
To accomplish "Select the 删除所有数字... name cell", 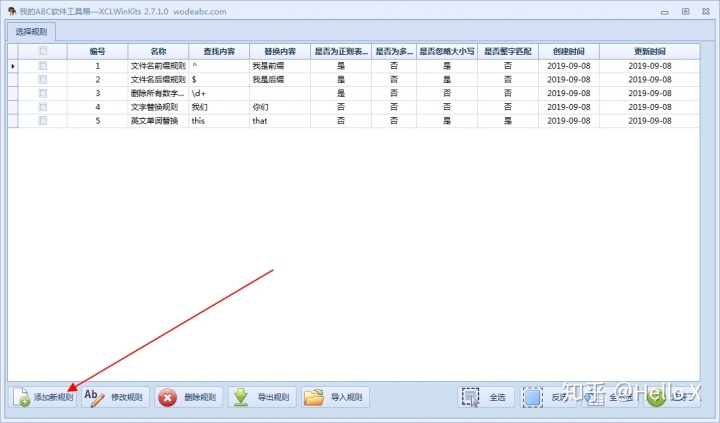I will click(158, 93).
